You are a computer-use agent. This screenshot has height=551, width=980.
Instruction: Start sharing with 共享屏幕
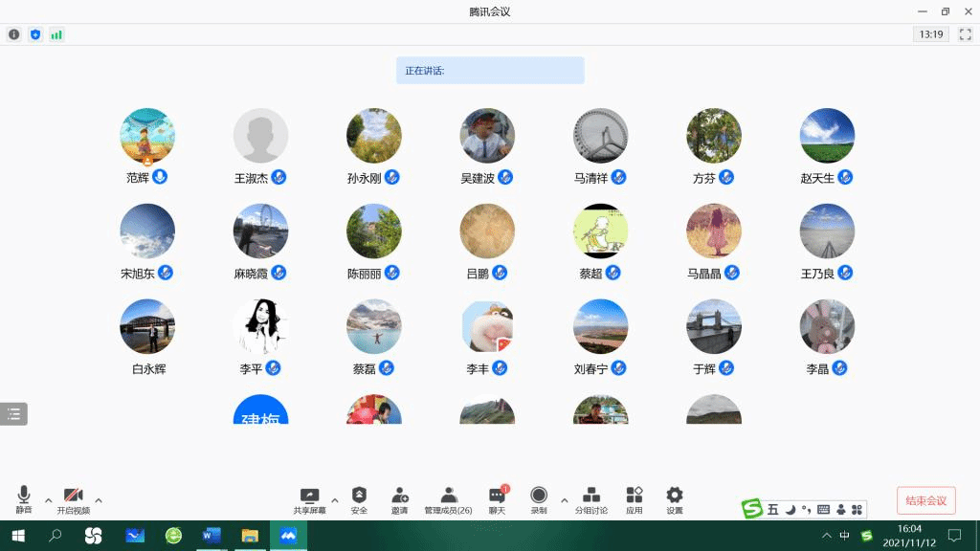tap(309, 499)
